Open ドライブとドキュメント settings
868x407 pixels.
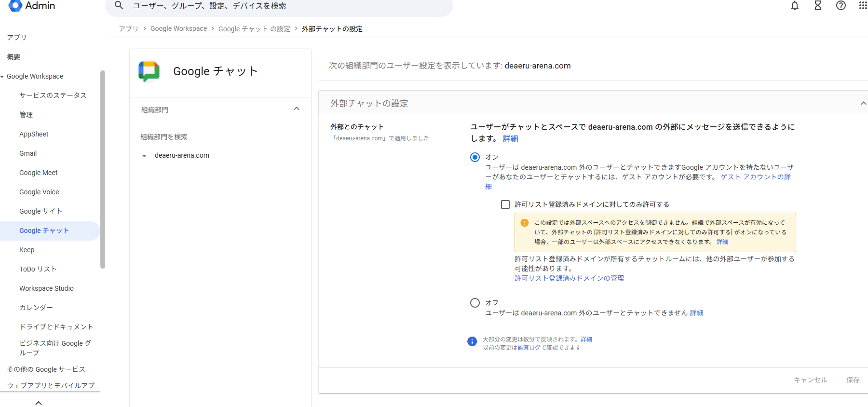(x=56, y=327)
